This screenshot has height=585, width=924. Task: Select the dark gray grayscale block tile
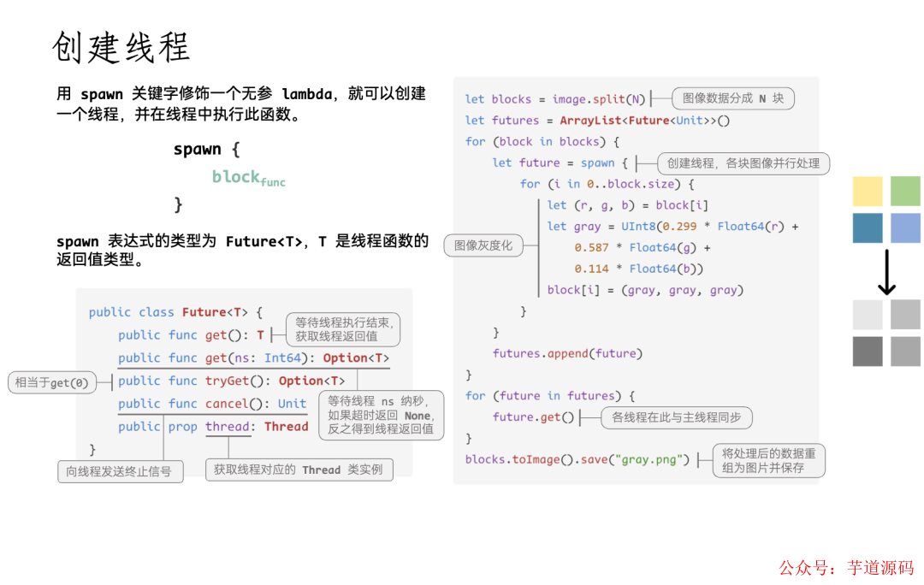pyautogui.click(x=867, y=351)
